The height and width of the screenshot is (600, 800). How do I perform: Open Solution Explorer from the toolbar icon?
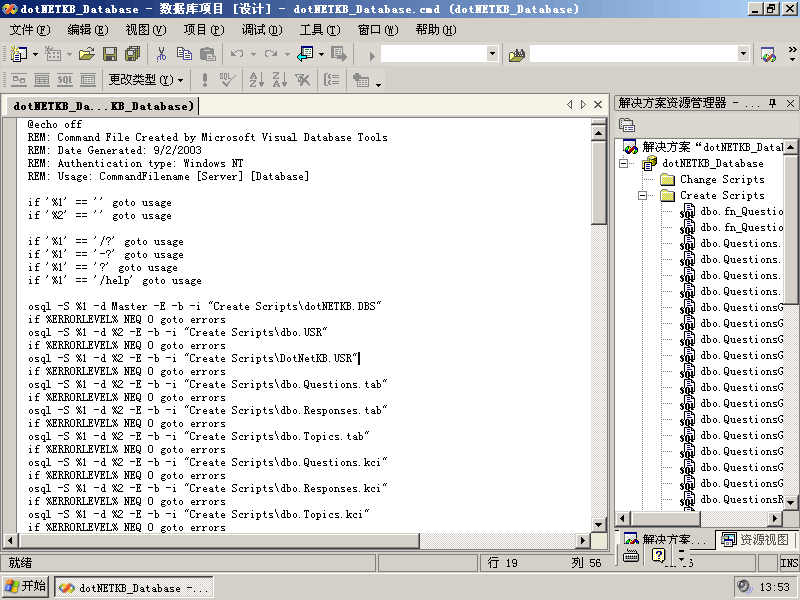click(768, 54)
